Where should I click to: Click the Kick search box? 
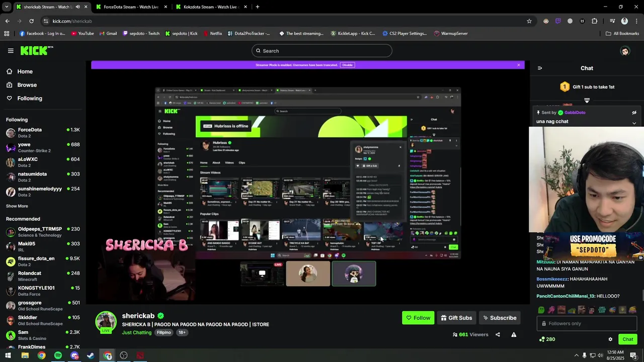coord(322,51)
